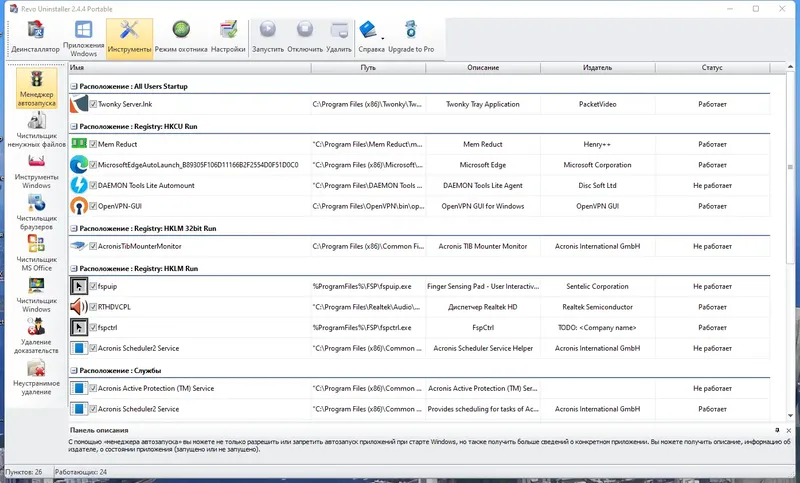Screen dimensions: 800x483
Task: Close the Панель описания panel
Action: click(x=789, y=430)
